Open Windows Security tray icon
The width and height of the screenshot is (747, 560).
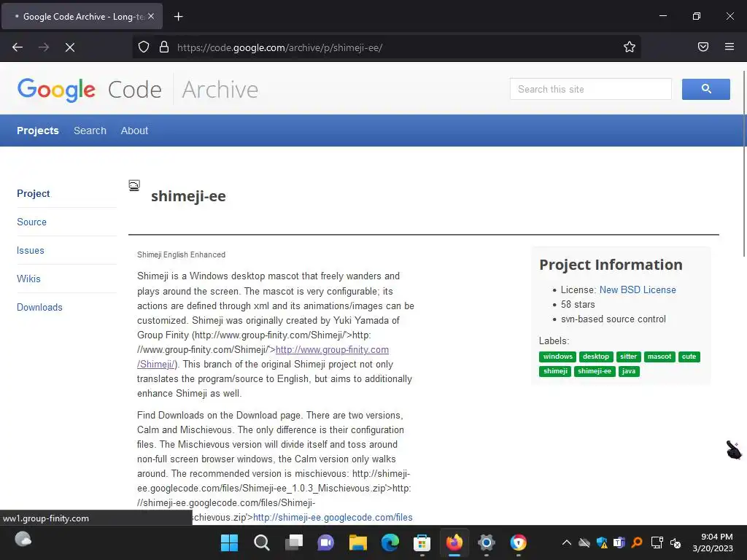[x=602, y=542]
